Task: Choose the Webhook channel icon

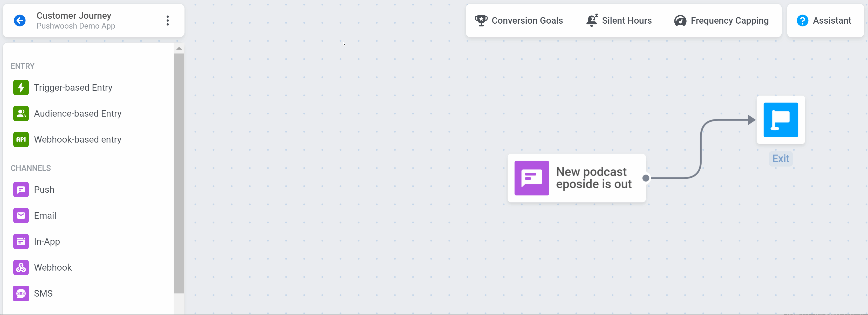Action: coord(21,267)
